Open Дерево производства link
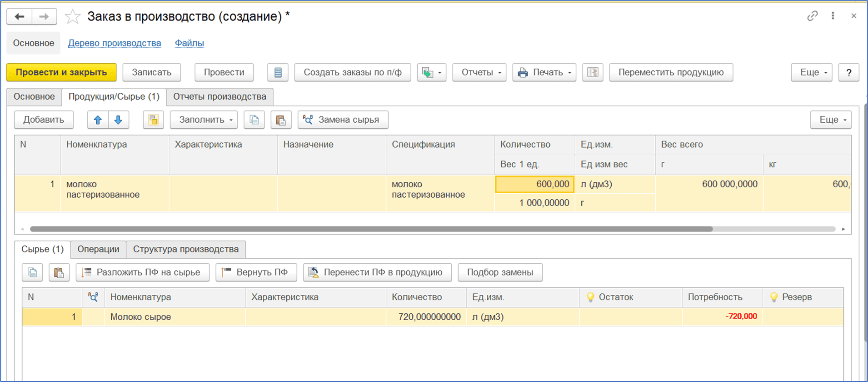 (115, 43)
